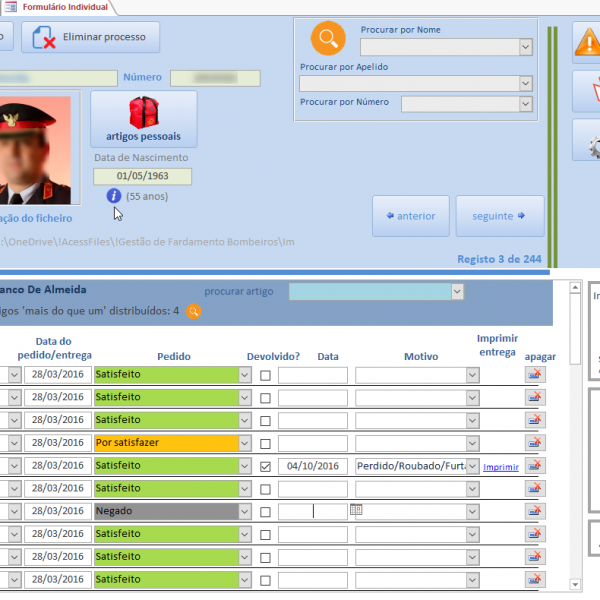600x600 pixels.
Task: Delete the Por satisfazer row entry
Action: tap(535, 442)
